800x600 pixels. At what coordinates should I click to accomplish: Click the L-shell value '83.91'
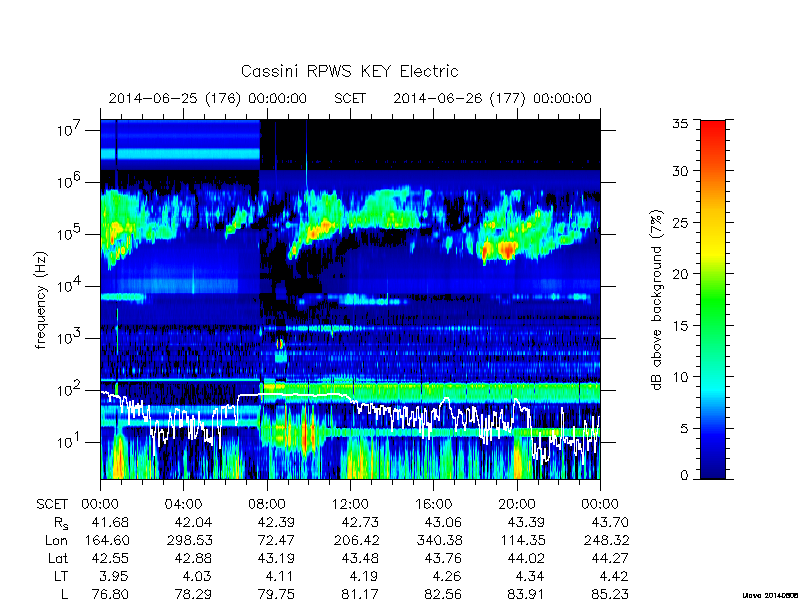click(526, 594)
